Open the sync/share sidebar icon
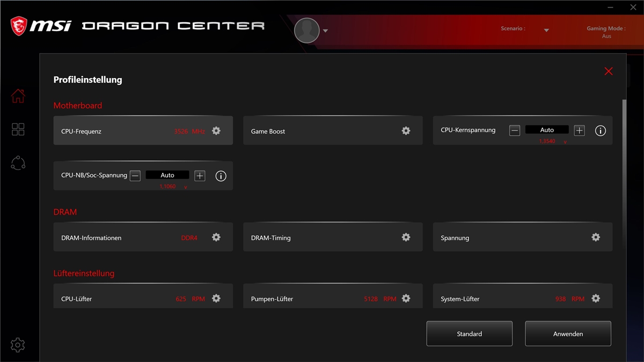This screenshot has width=644, height=362. (x=18, y=163)
